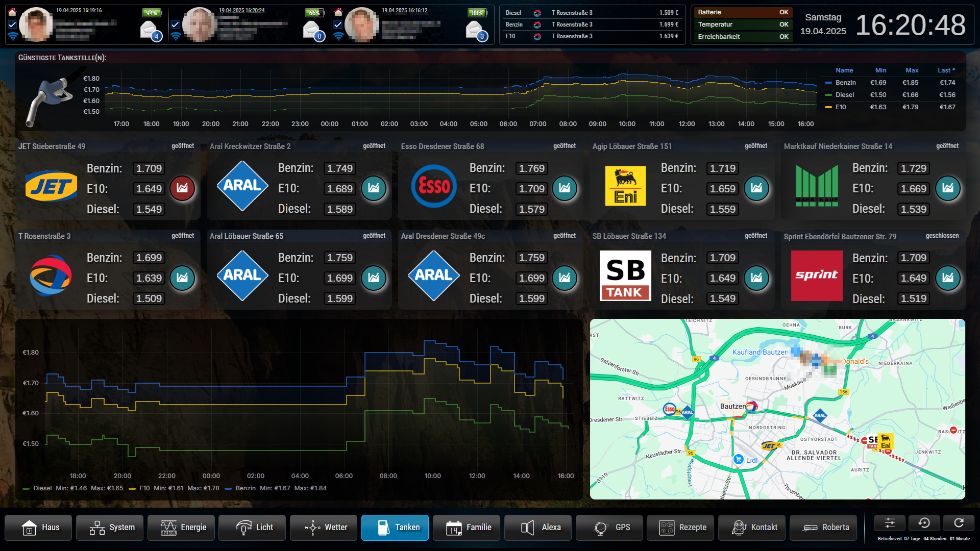Toggle checkbox beside first user photo
This screenshot has width=980, height=551.
[x=13, y=24]
